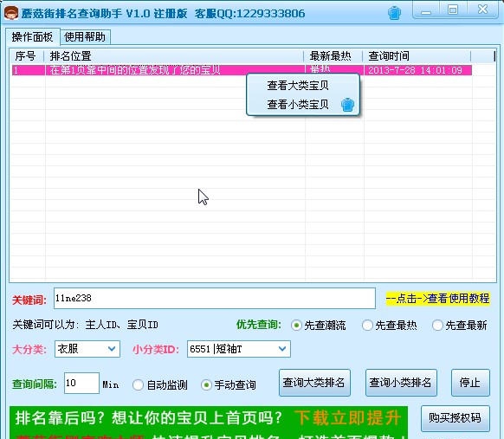Image resolution: width=504 pixels, height=439 pixels.
Task: Expand the 小分类ID dropdown showing 6551 短袖T
Action: (239, 349)
